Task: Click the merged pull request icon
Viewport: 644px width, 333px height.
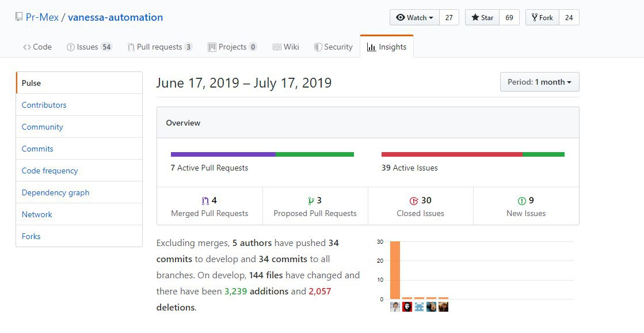Action: pyautogui.click(x=205, y=201)
